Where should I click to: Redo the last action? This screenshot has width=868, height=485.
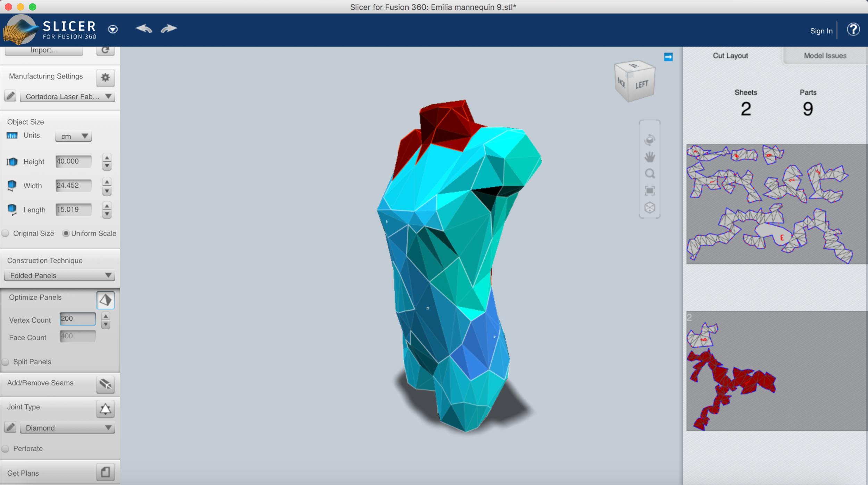click(x=169, y=28)
